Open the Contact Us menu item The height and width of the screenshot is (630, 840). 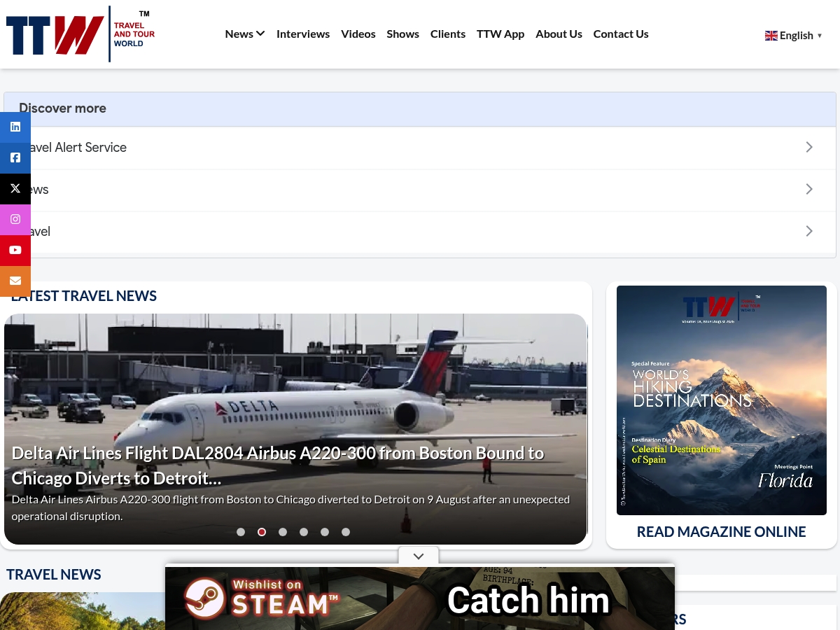[621, 34]
